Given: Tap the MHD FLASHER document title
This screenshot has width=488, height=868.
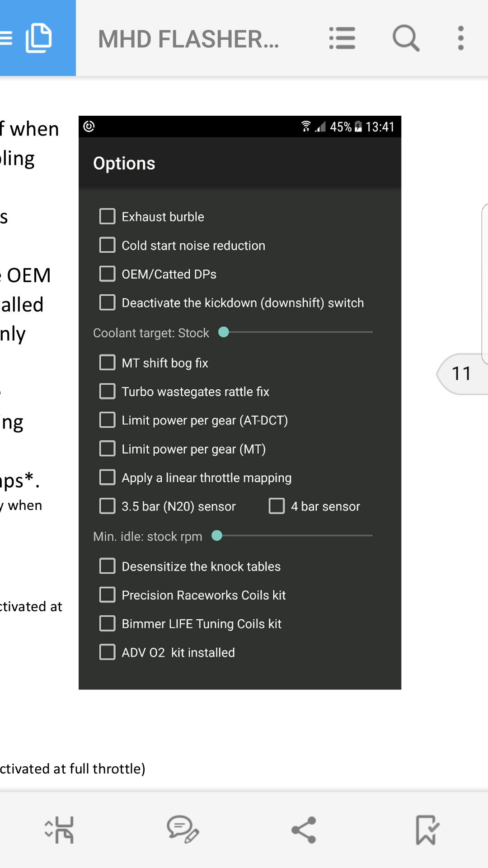Looking at the screenshot, I should tap(188, 39).
